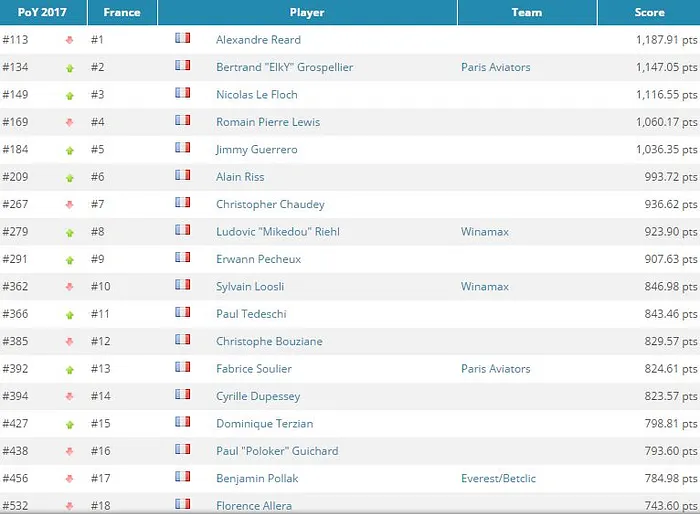Screen dimensions: 700x514
Task: Open Bertrand "ElkY" Grospellier's player profile
Action: (x=284, y=68)
